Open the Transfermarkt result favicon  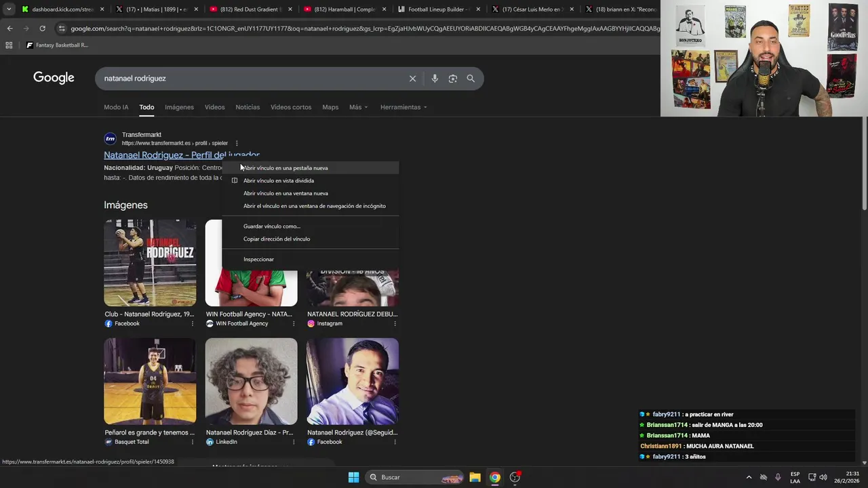tap(110, 139)
